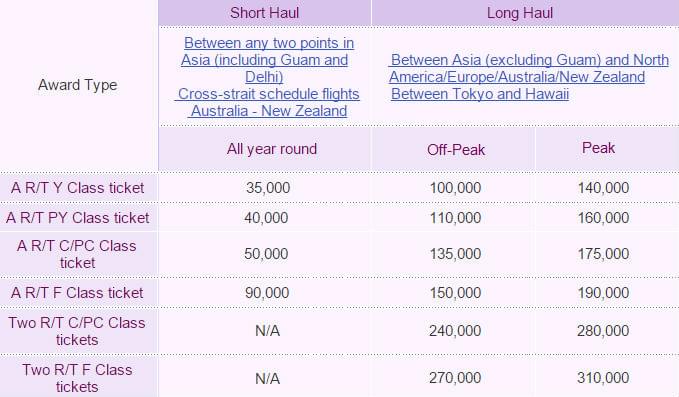This screenshot has width=679, height=397.
Task: Select the 'A R/T PY Class ticket' row label
Action: [78, 217]
